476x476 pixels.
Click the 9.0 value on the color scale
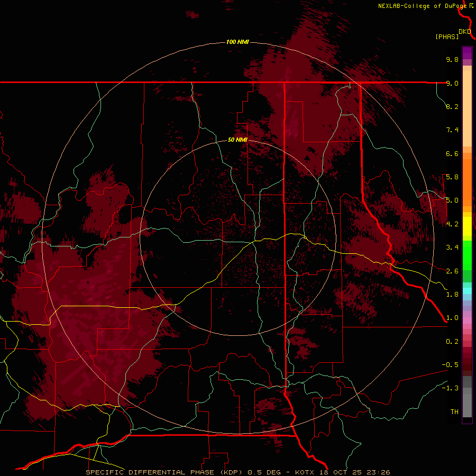452,83
